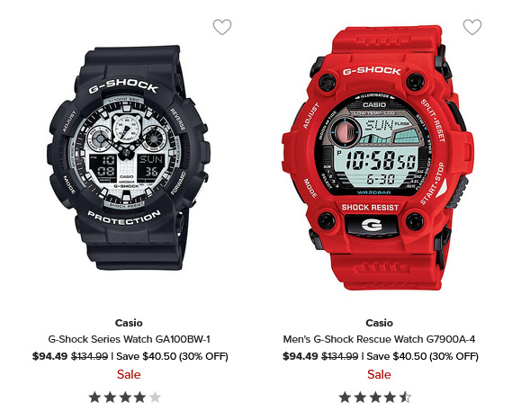Viewport: 530px width, 420px height.
Task: Click the $94.49 price of G7900A-4
Action: pyautogui.click(x=301, y=356)
